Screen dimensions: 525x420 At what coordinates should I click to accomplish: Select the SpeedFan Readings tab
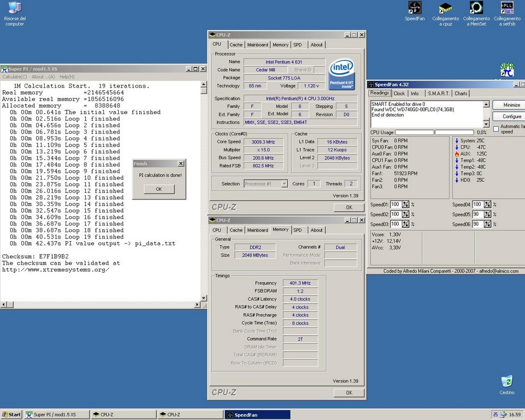(x=380, y=93)
